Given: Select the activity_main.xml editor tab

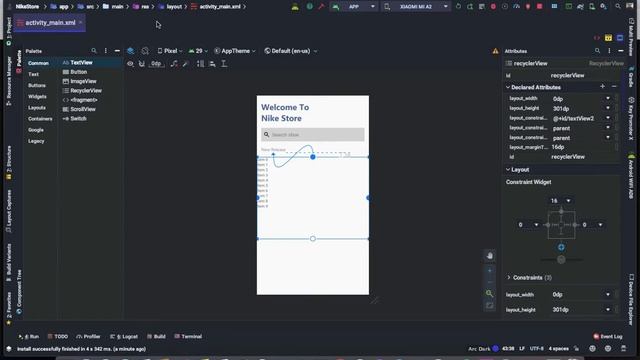Looking at the screenshot, I should pyautogui.click(x=50, y=23).
